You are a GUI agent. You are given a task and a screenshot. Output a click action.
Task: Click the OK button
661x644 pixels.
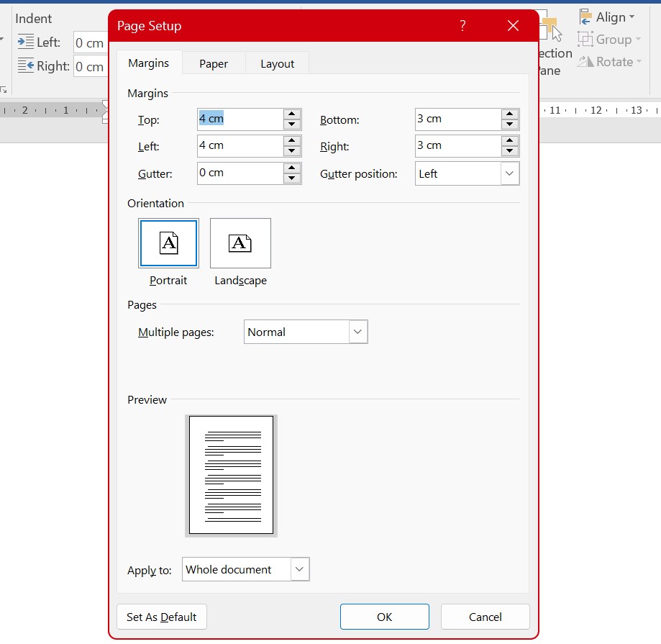(x=384, y=617)
